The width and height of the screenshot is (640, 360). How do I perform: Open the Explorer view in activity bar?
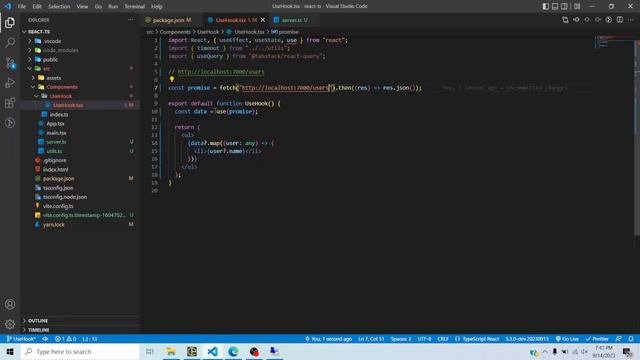pyautogui.click(x=10, y=22)
